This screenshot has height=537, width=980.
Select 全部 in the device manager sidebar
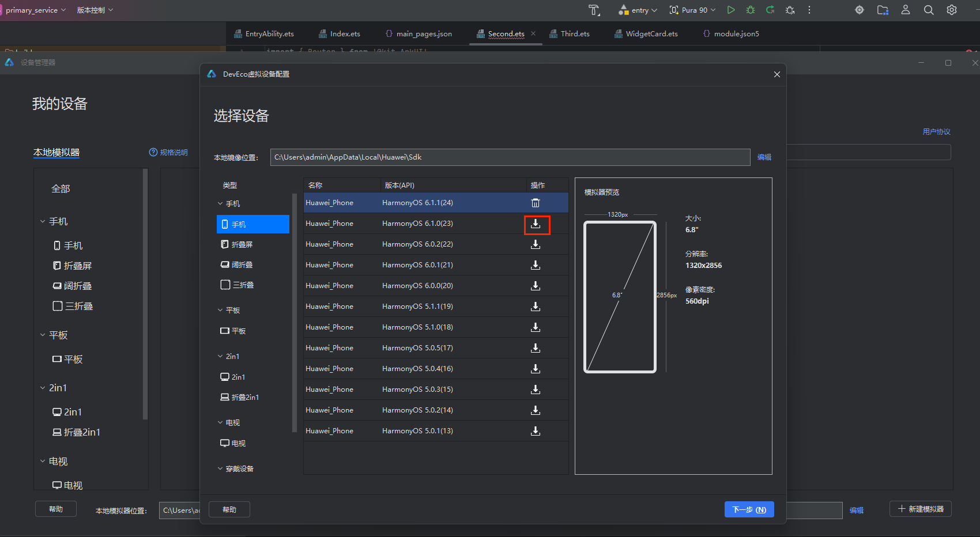61,188
